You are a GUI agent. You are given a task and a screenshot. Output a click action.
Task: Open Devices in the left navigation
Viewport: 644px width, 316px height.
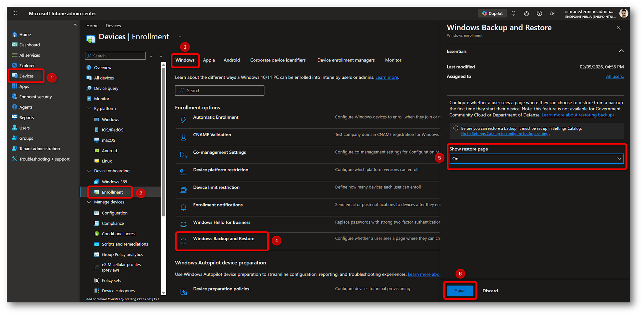click(x=27, y=76)
